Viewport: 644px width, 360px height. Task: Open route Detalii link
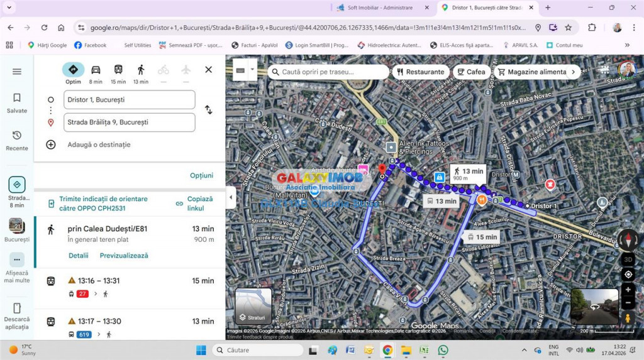click(x=79, y=256)
